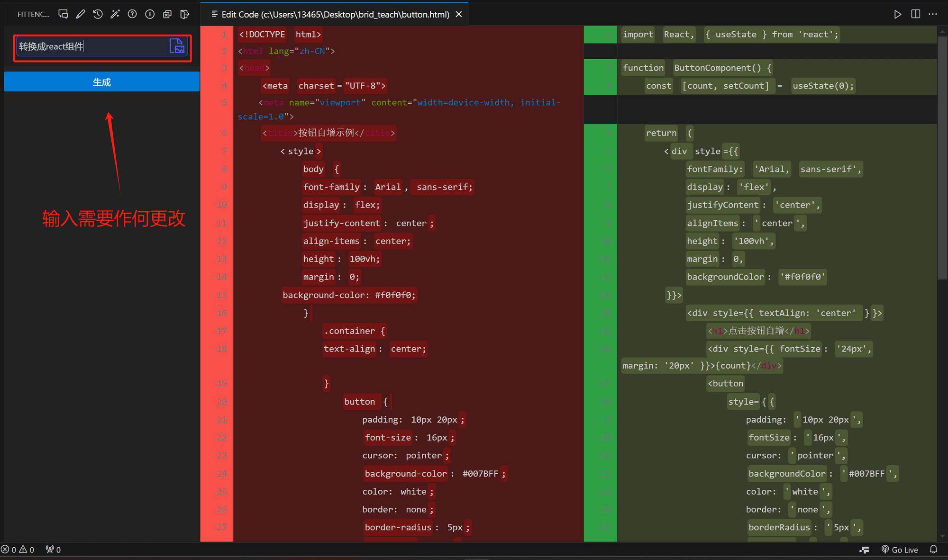
Task: Click 'border-radius' on line 27
Action: click(398, 527)
